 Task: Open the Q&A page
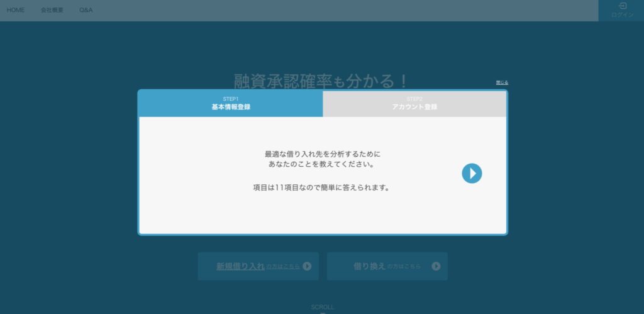coord(86,10)
